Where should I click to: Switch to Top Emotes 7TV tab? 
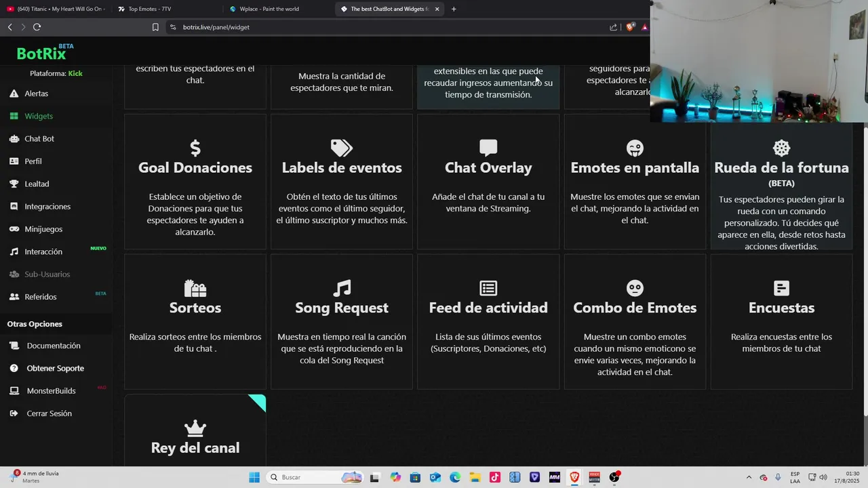tap(167, 9)
